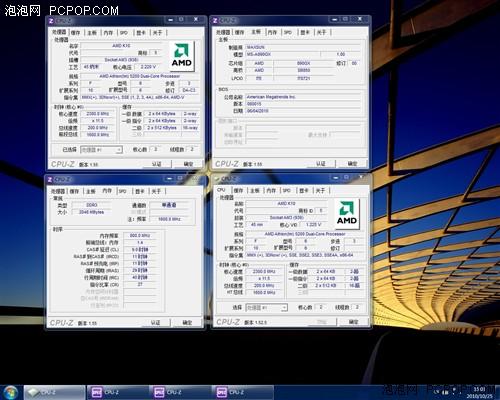Switch to the third CPU-Z taskbar item
The height and width of the screenshot is (400, 500).
180,392
